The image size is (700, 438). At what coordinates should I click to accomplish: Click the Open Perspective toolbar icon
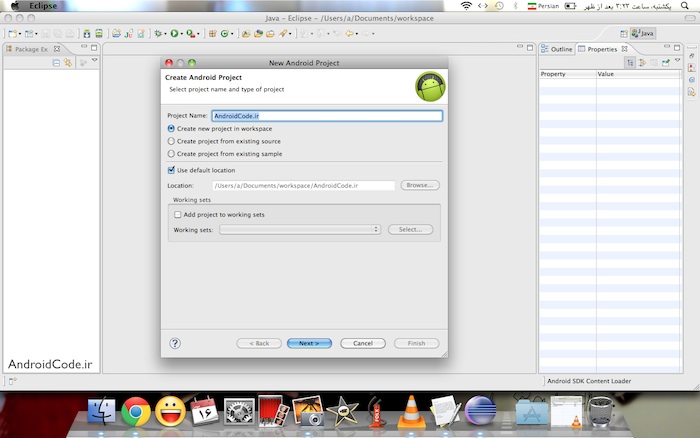[x=626, y=33]
